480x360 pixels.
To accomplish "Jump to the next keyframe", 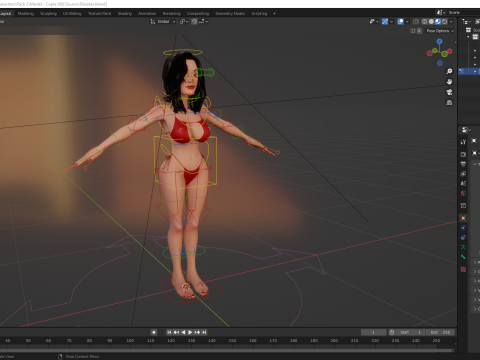I will pyautogui.click(x=197, y=332).
